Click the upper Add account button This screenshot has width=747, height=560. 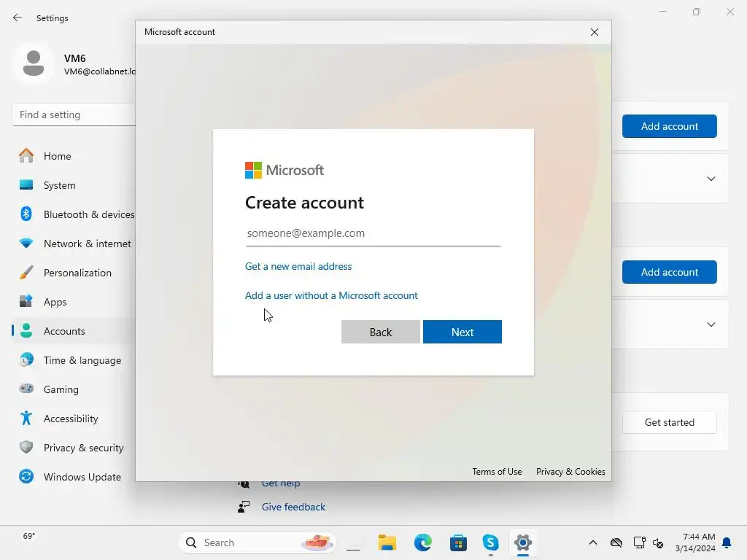(670, 126)
